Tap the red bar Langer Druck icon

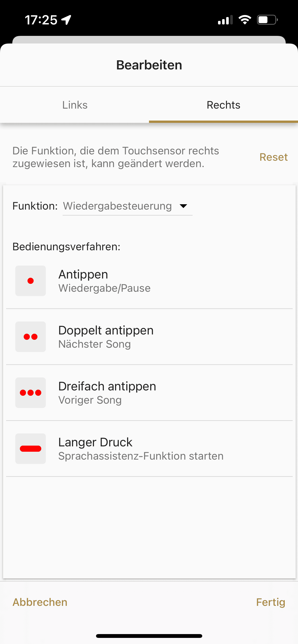(x=31, y=449)
